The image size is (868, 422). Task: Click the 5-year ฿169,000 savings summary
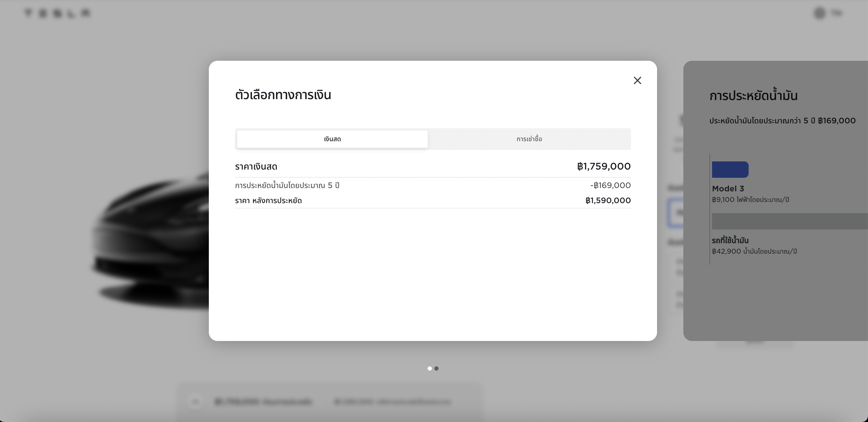click(x=782, y=121)
